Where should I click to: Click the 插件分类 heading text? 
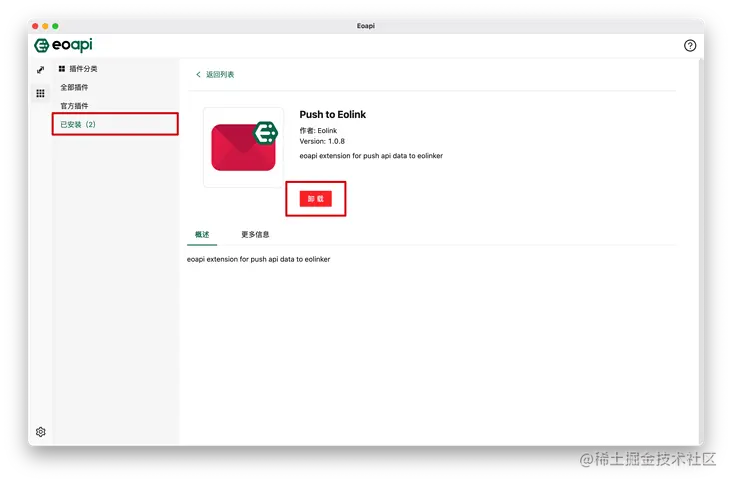point(83,69)
